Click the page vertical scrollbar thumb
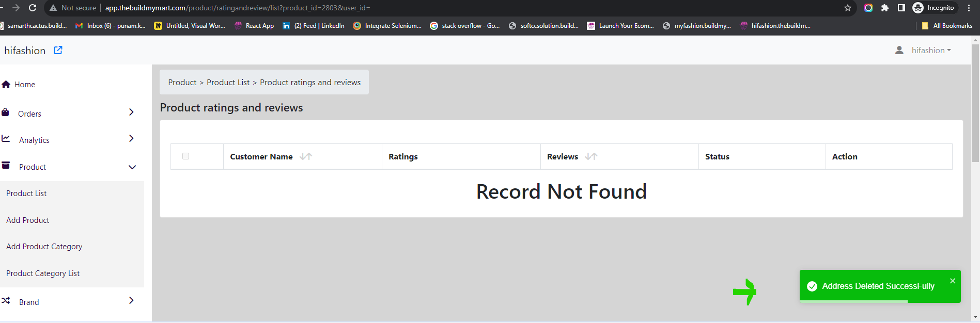The height and width of the screenshot is (323, 980). click(975, 103)
